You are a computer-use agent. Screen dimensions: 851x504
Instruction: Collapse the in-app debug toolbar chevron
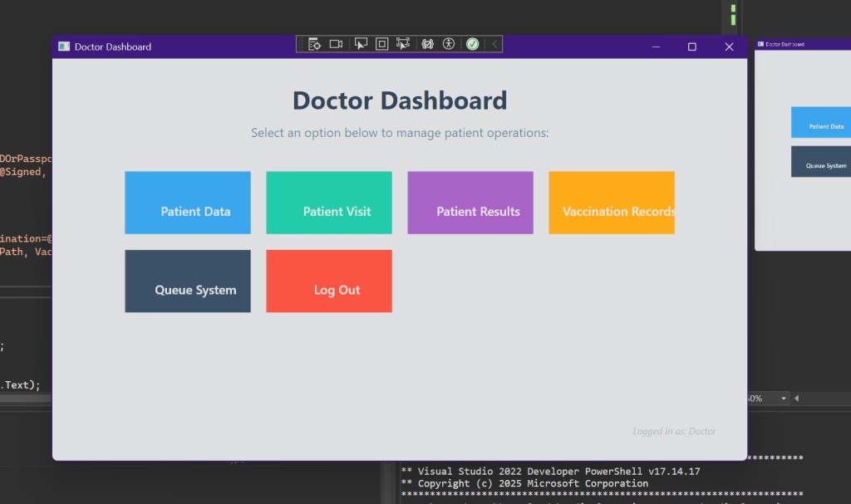(494, 44)
